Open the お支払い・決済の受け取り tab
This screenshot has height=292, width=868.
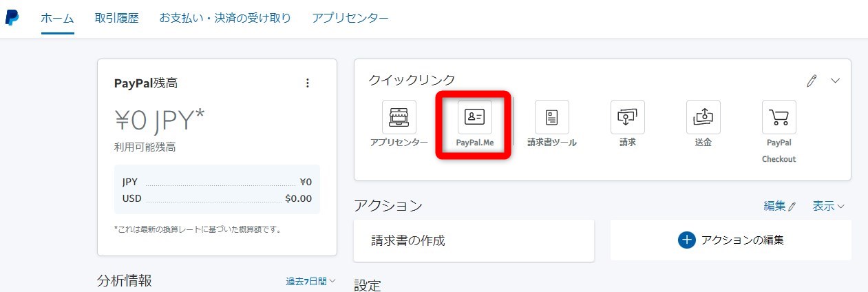point(225,19)
